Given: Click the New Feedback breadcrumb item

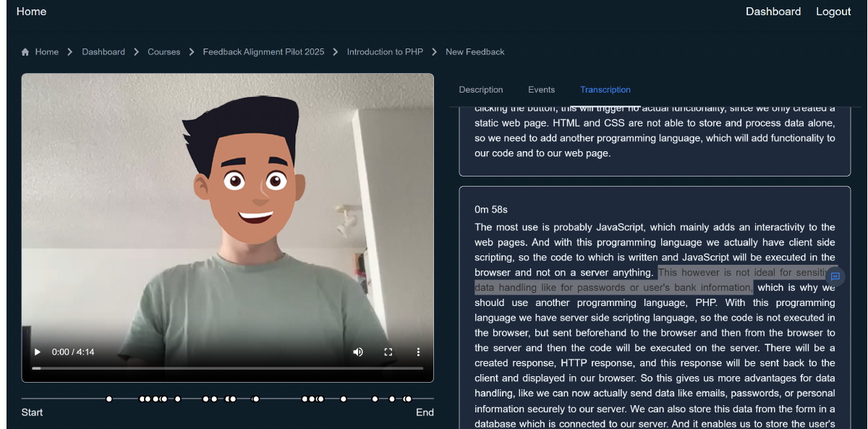Looking at the screenshot, I should pyautogui.click(x=475, y=52).
